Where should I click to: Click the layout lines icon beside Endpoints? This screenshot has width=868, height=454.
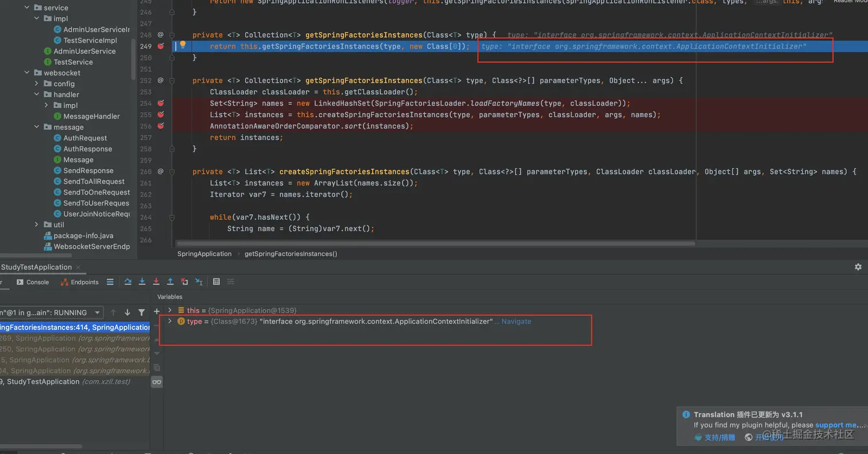110,282
